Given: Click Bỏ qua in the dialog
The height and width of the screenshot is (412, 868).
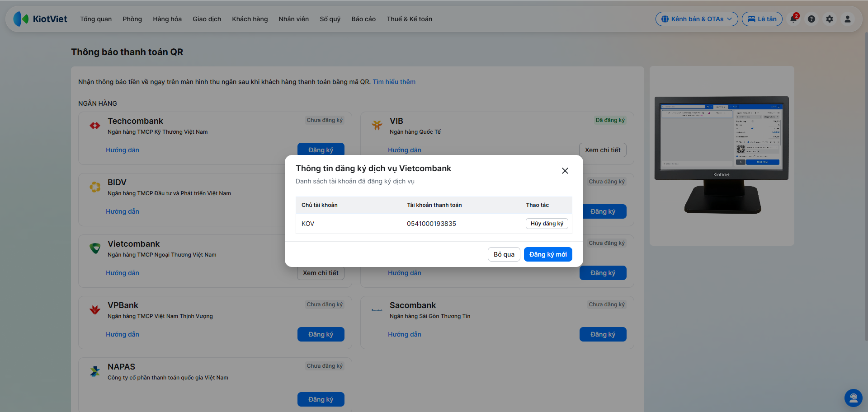Looking at the screenshot, I should tap(504, 254).
